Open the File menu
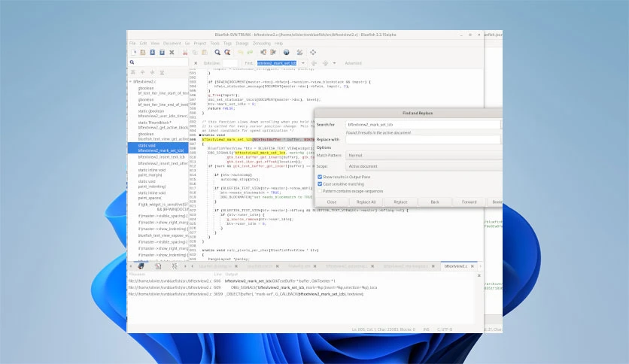 (132, 44)
